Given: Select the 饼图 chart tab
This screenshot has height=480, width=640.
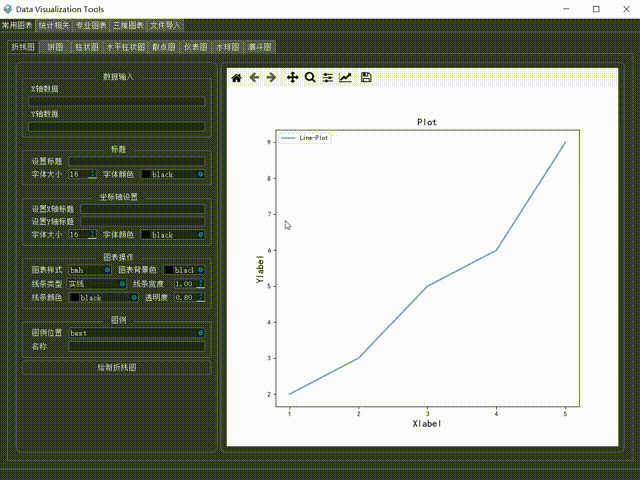Looking at the screenshot, I should coord(55,47).
